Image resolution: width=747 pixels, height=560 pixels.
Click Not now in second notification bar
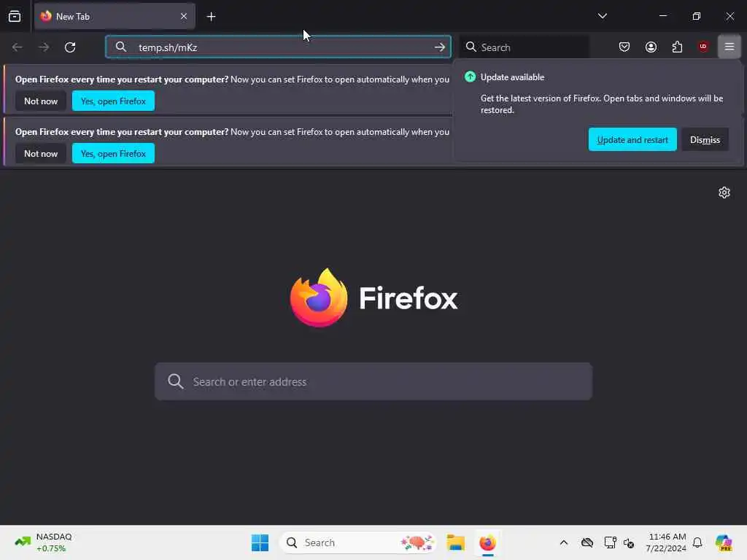click(x=41, y=153)
